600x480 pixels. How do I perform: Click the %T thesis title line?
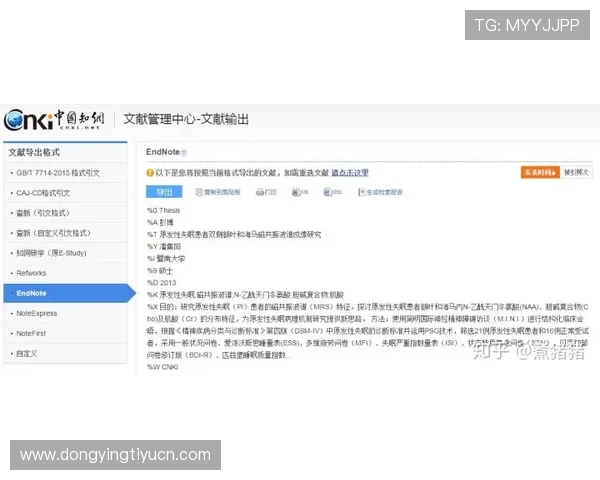[234, 234]
